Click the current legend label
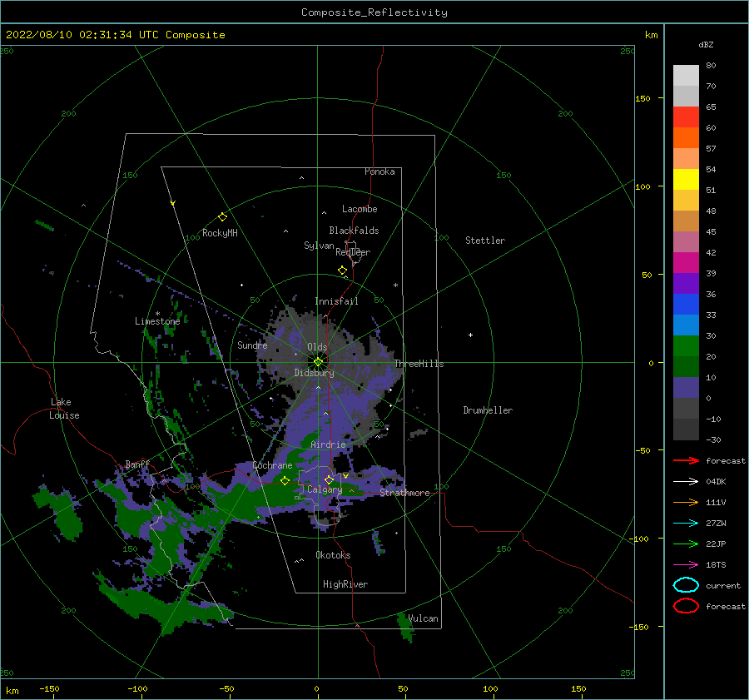Image resolution: width=749 pixels, height=700 pixels. coord(723,585)
